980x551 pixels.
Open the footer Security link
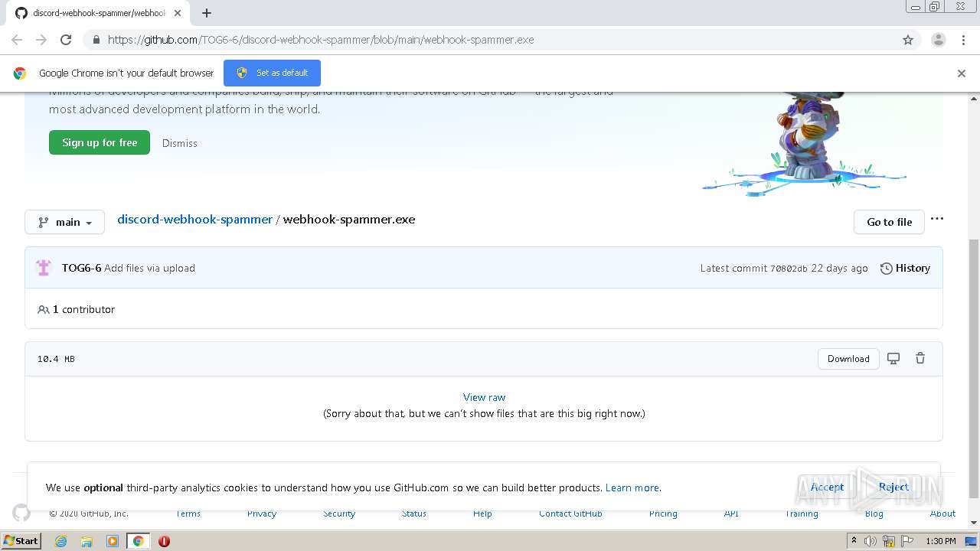coord(339,514)
